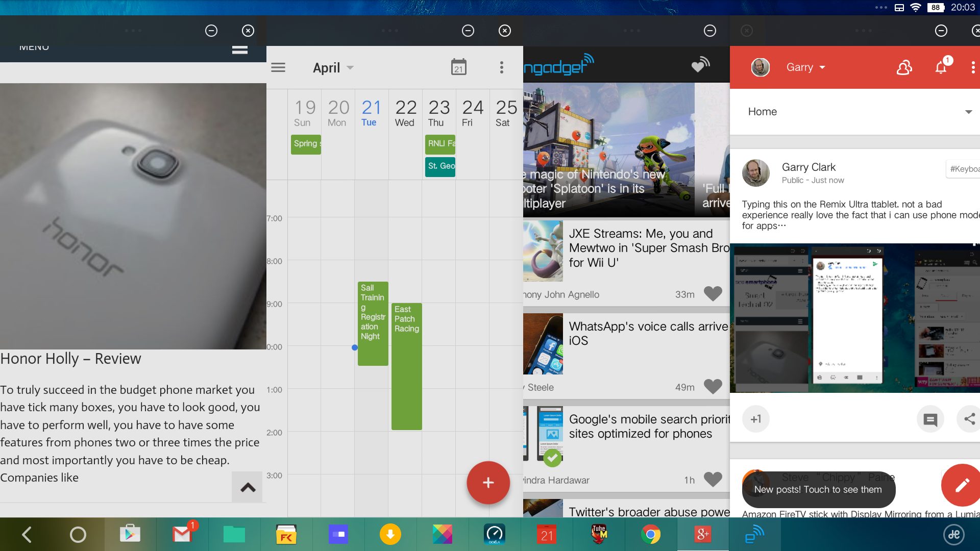This screenshot has height=551, width=980.
Task: Launch TubeMate from the taskbar
Action: pos(599,534)
